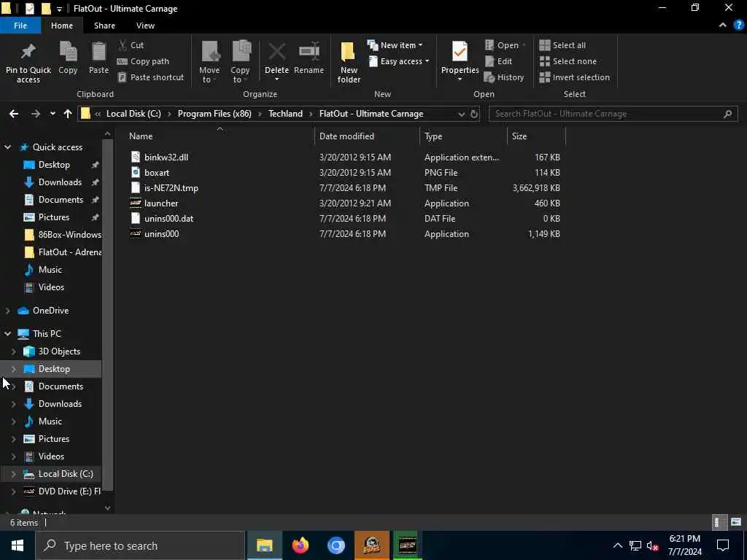Switch to the Home ribbon tab
This screenshot has height=560, width=747.
tap(62, 26)
